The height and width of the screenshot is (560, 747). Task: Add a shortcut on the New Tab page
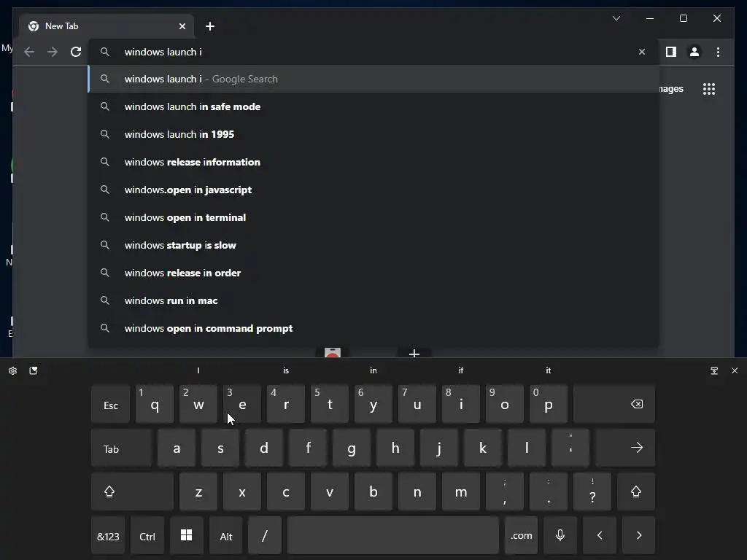tap(414, 354)
